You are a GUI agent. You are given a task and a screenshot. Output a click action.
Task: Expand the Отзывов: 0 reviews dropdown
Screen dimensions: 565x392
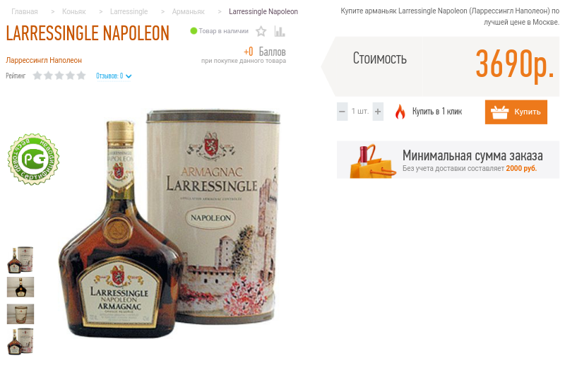click(114, 76)
